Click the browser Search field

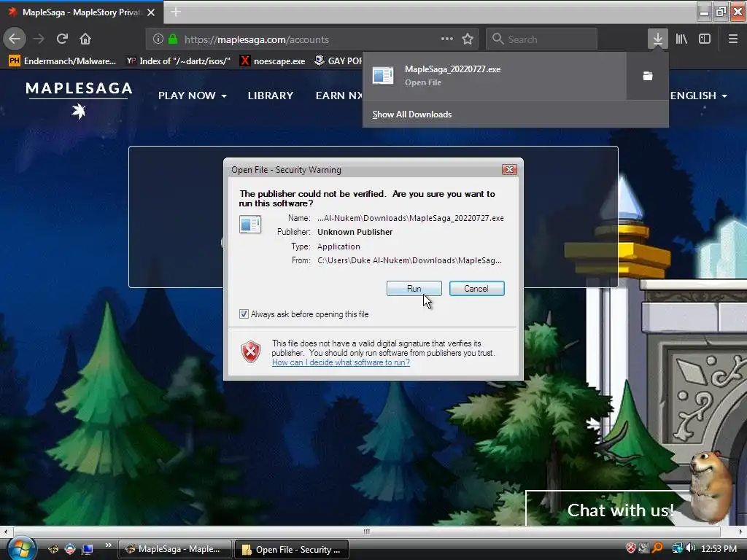(542, 39)
